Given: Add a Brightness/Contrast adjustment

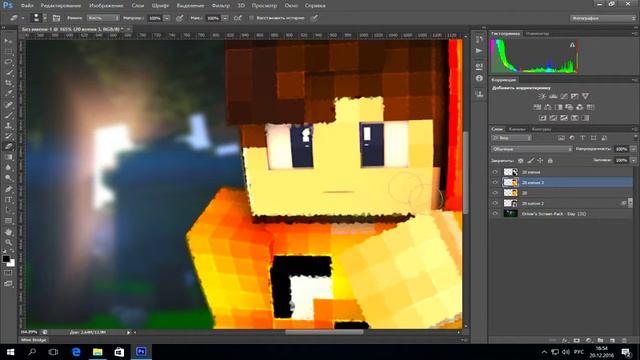Looking at the screenshot, I should [542, 96].
